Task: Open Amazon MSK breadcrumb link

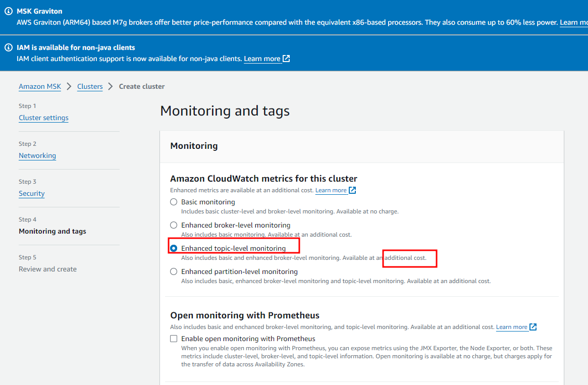Action: tap(40, 86)
